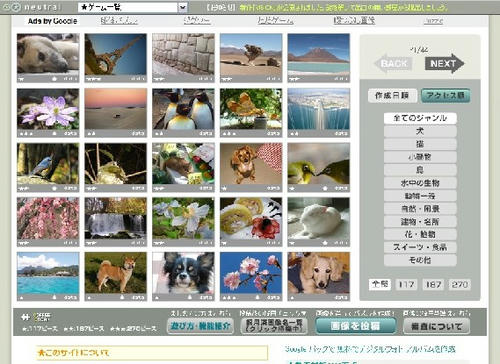Select the アクセス順 sort toggle

pos(446,96)
